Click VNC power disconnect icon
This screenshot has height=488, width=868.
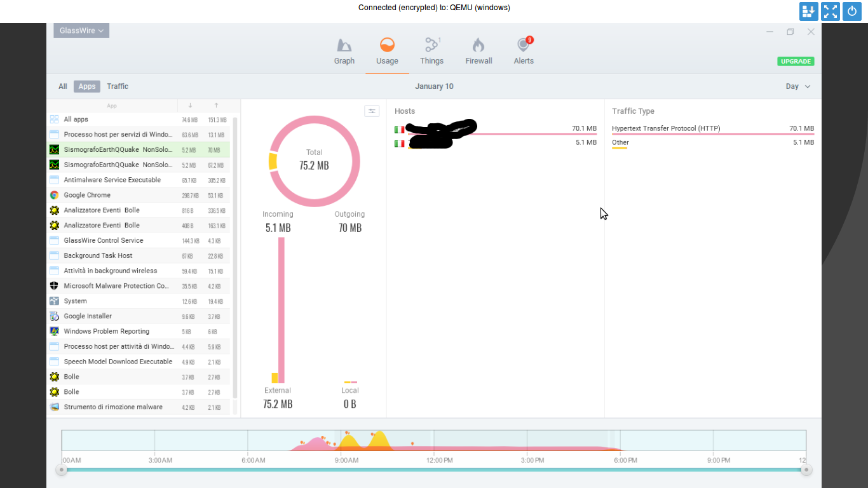coord(852,11)
